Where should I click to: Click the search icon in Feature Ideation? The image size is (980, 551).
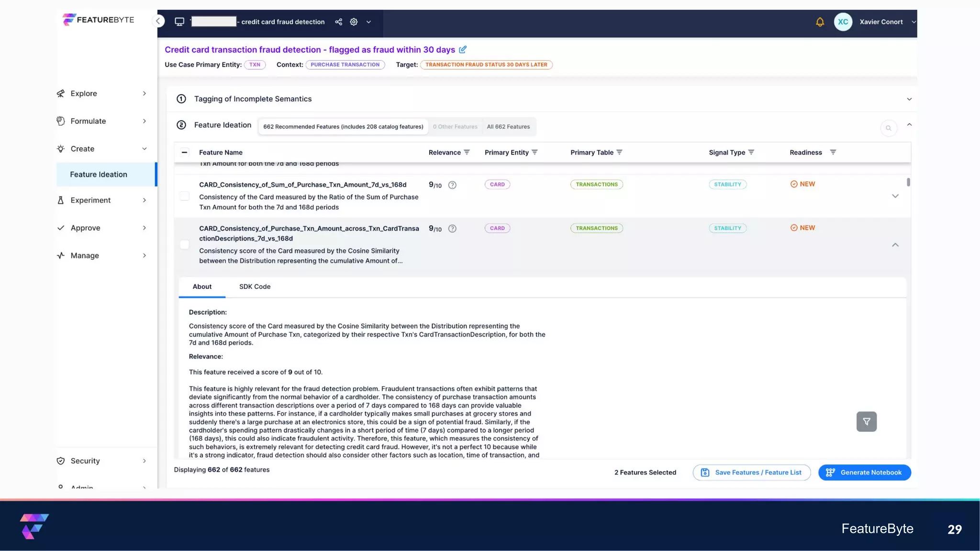pos(888,128)
